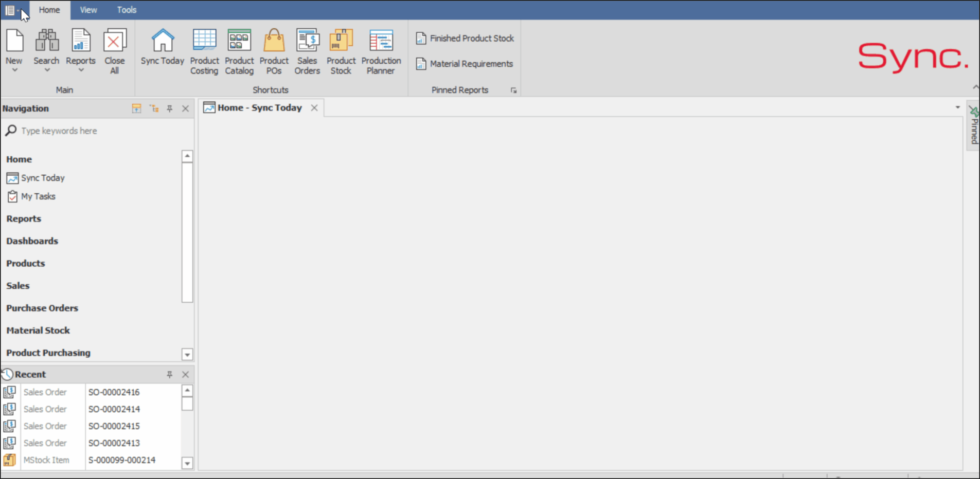This screenshot has width=980, height=479.
Task: Click navigation scrollbar down arrow
Action: click(187, 355)
